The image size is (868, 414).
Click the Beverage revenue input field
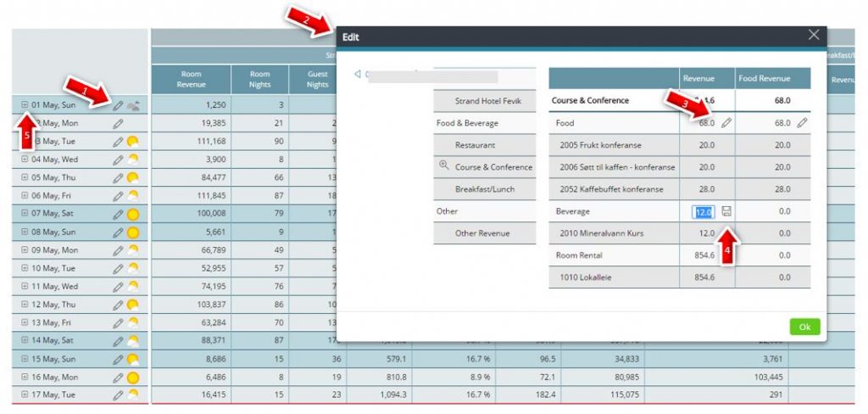[x=704, y=211]
